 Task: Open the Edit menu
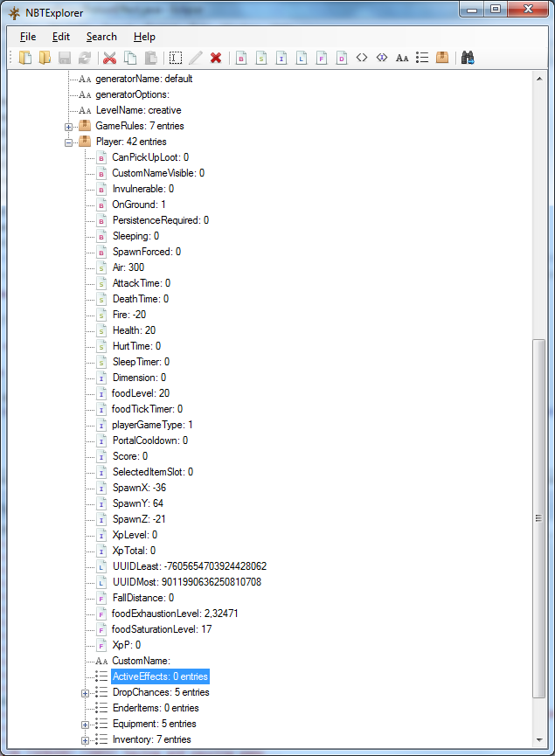pos(61,37)
